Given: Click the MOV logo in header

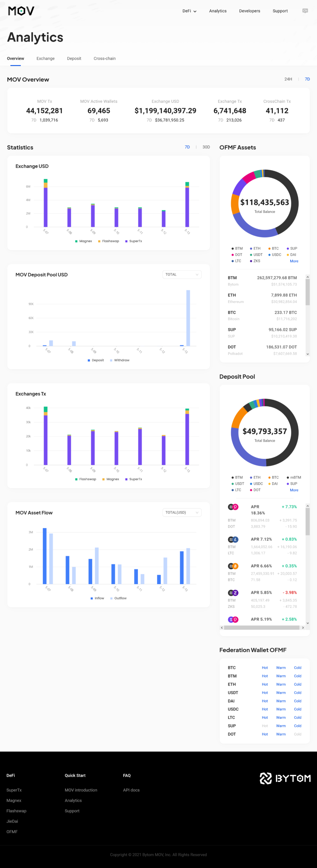Looking at the screenshot, I should [21, 11].
